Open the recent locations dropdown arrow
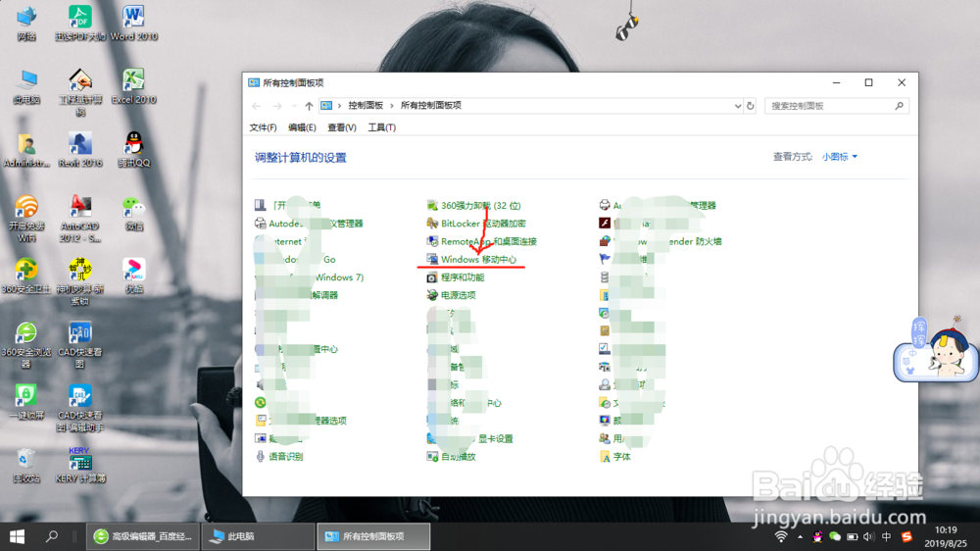Image resolution: width=980 pixels, height=551 pixels. (294, 106)
